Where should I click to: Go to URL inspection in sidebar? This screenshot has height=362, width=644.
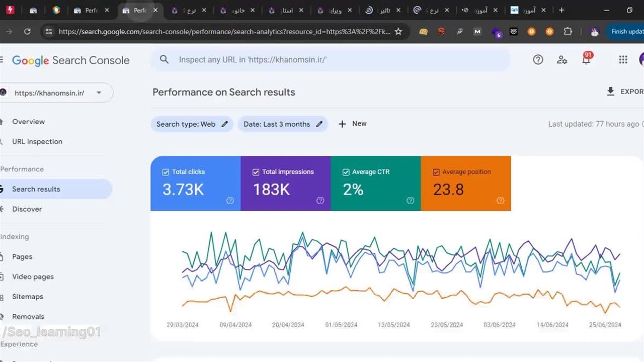37,142
